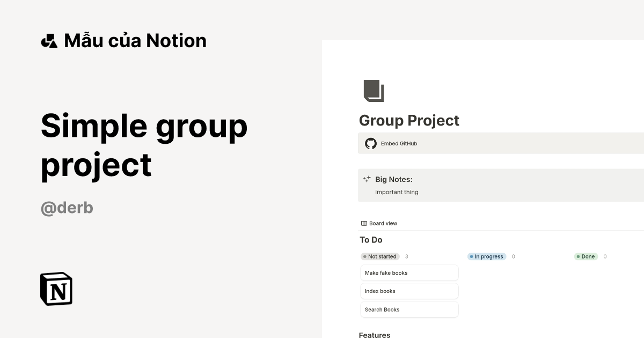Open the @derb author profile link

point(67,208)
